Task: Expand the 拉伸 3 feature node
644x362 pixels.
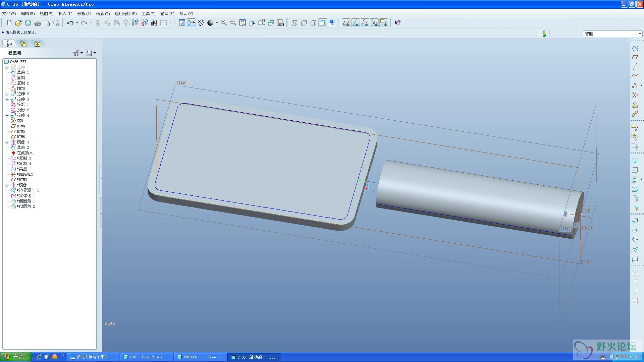Action: (7, 99)
